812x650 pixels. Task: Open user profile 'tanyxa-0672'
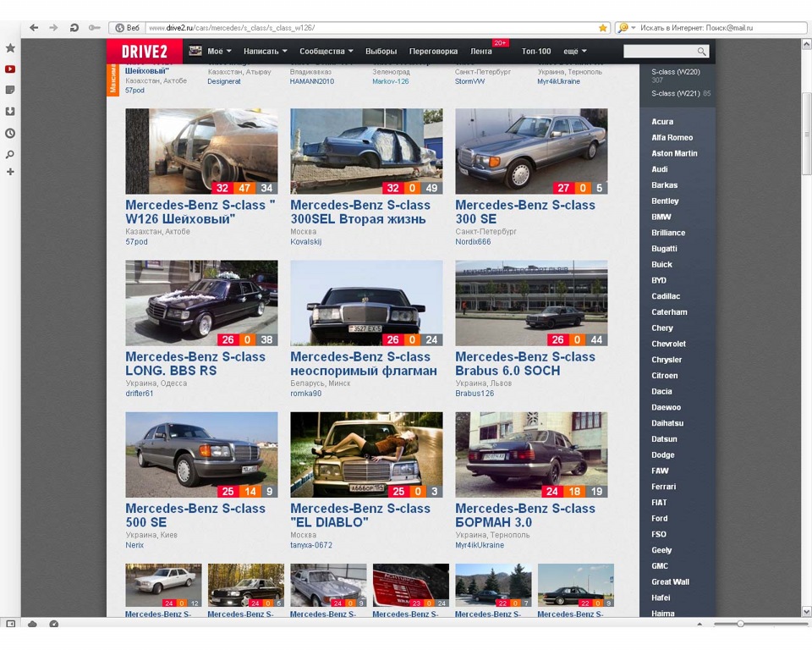pos(311,545)
